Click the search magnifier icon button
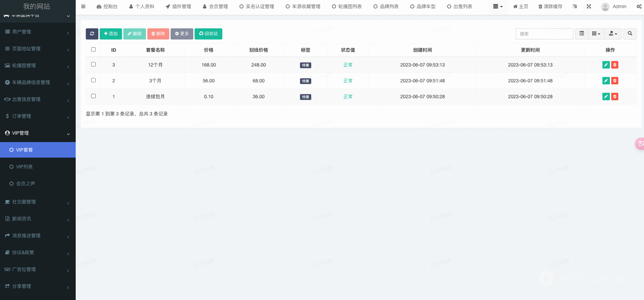 [x=630, y=34]
